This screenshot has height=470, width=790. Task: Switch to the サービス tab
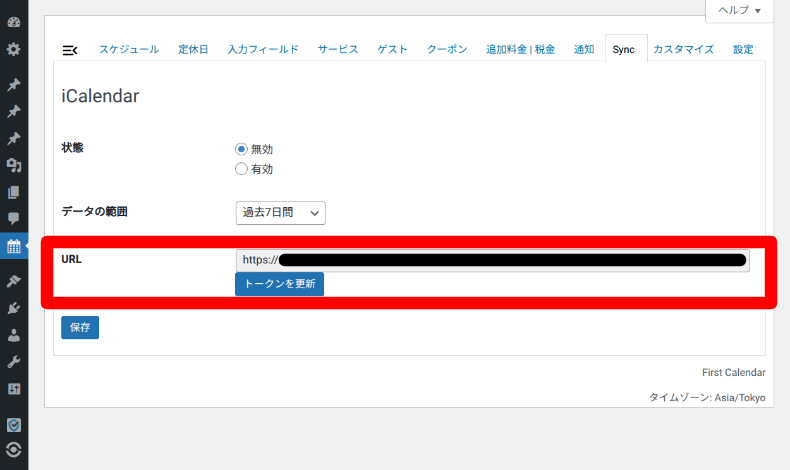coord(338,49)
